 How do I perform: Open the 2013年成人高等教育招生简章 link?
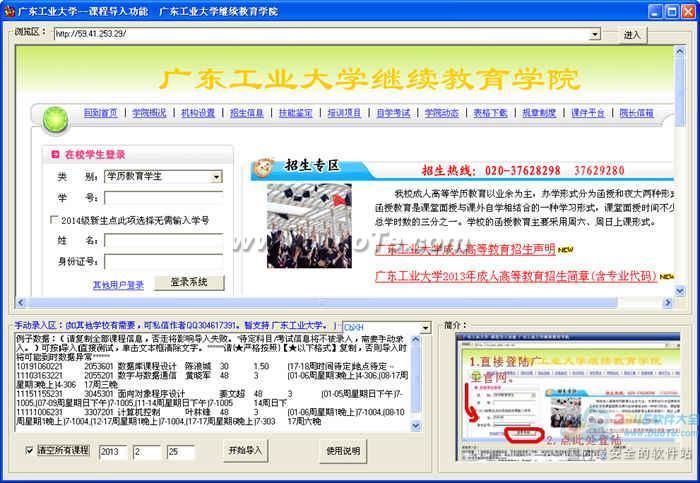tap(516, 276)
